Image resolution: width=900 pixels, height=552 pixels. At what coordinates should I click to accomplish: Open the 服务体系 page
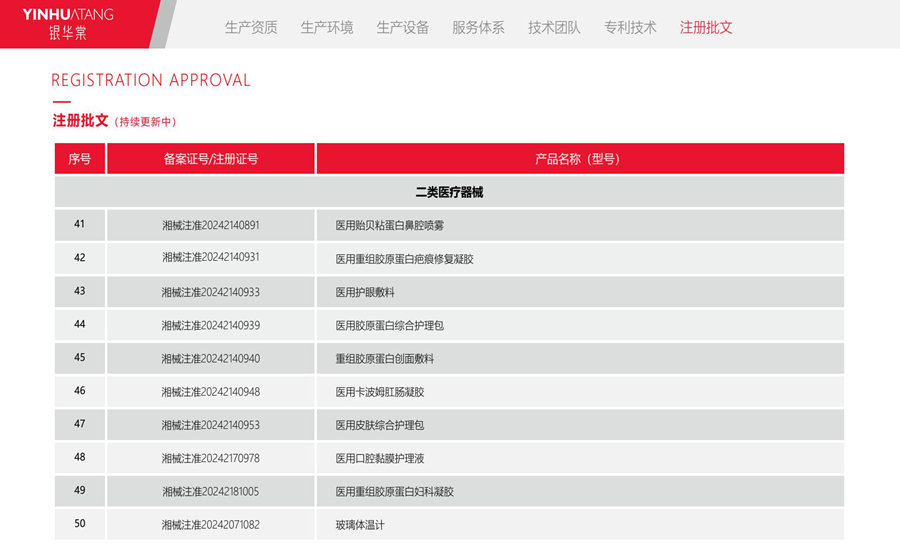click(x=478, y=28)
